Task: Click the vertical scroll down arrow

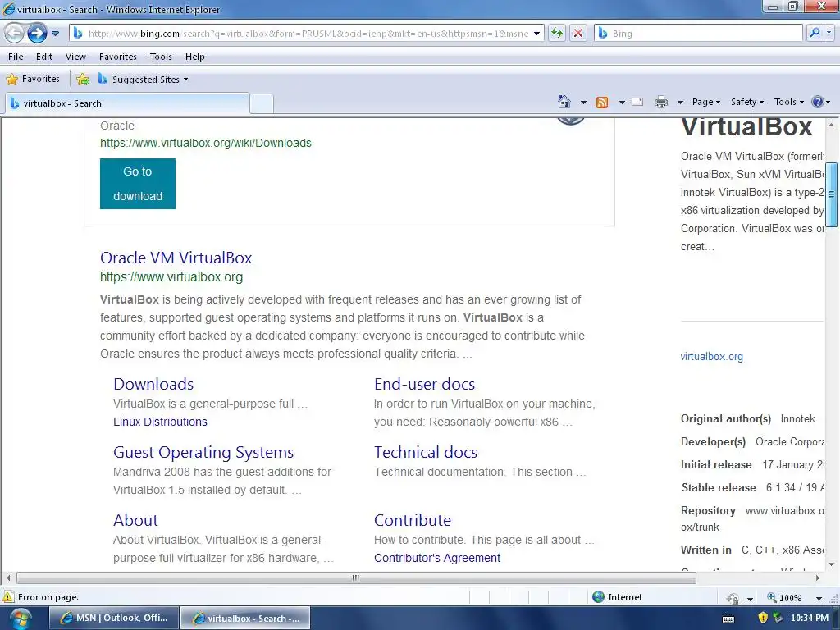Action: [831, 564]
